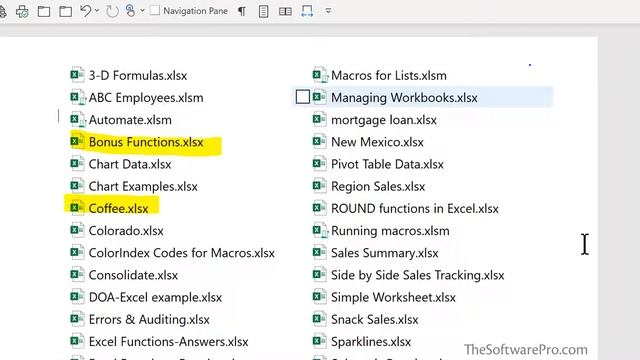Open the Touch/Mouse mode dropdown arrow

point(142,11)
